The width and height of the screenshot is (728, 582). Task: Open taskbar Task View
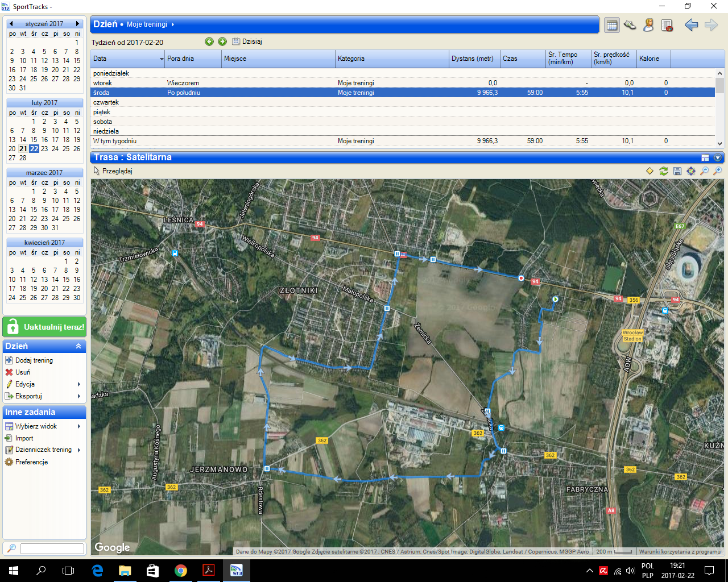[x=68, y=571]
